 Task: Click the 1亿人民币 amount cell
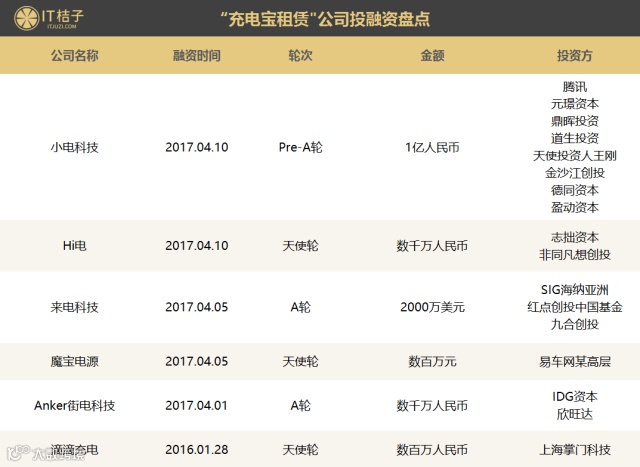[432, 147]
